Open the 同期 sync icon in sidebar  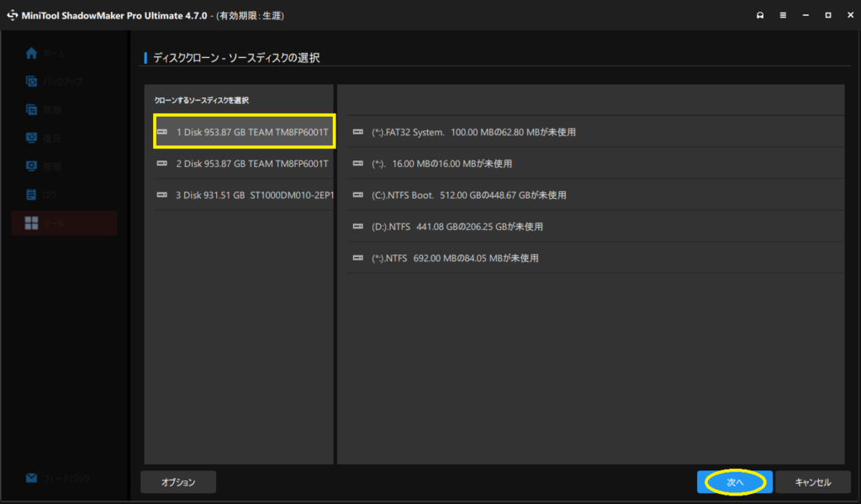pyautogui.click(x=31, y=110)
